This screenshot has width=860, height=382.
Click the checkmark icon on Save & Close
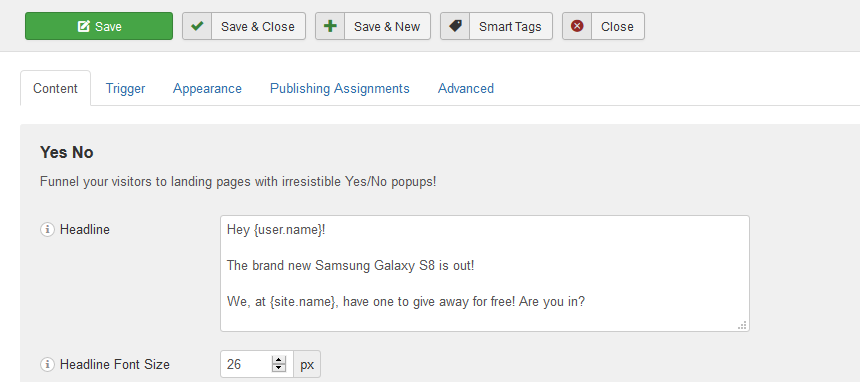point(197,26)
